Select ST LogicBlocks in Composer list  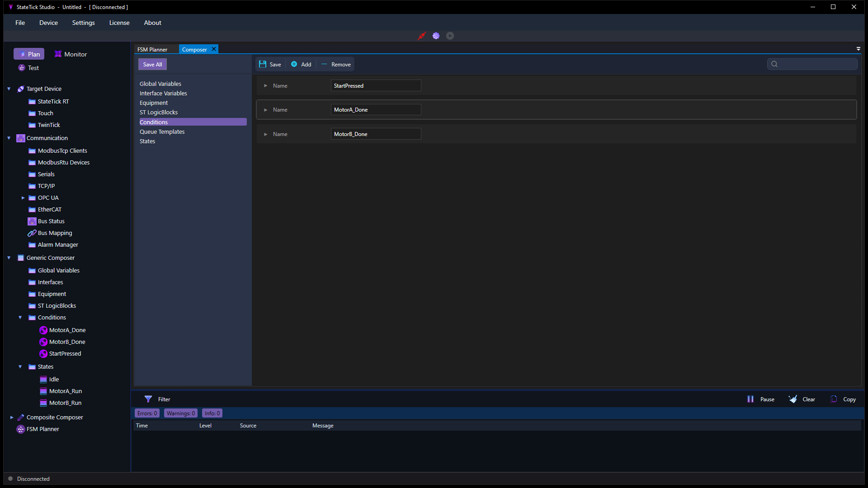tap(159, 113)
